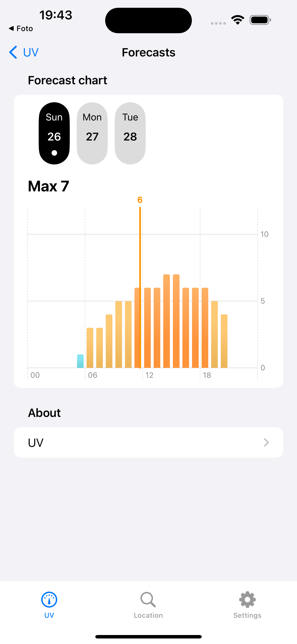Tap the back chevron next to UV

pyautogui.click(x=13, y=52)
